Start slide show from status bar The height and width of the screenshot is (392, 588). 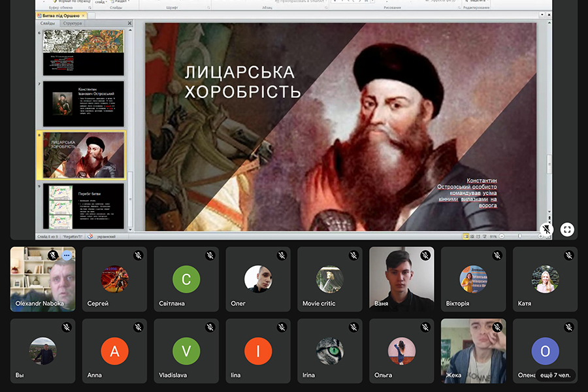click(x=485, y=237)
